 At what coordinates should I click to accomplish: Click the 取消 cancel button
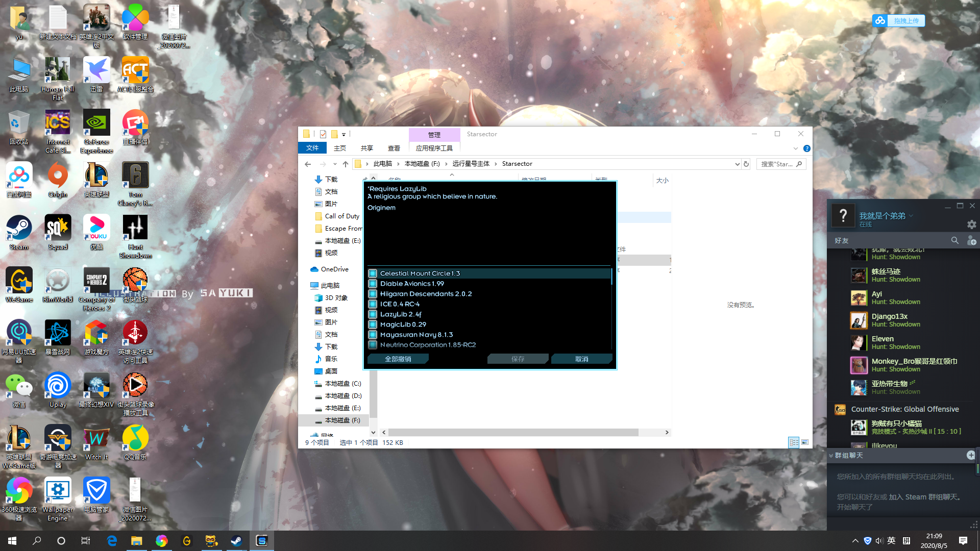point(581,359)
